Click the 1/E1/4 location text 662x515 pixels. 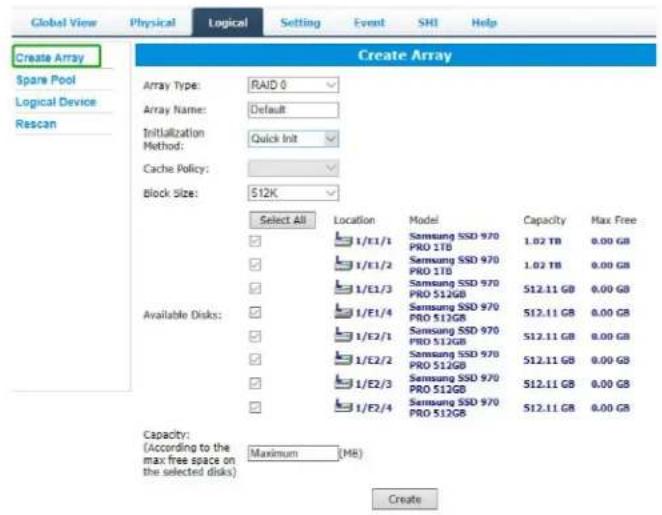click(374, 313)
